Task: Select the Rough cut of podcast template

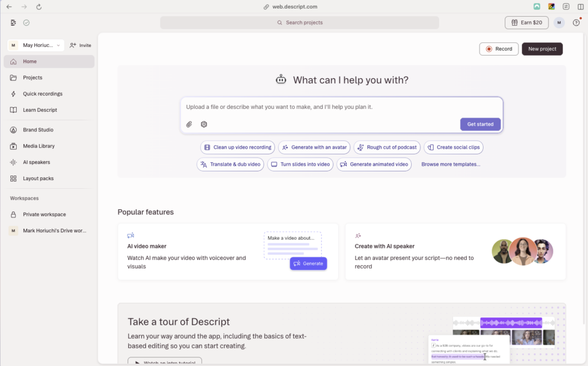Action: (386, 147)
